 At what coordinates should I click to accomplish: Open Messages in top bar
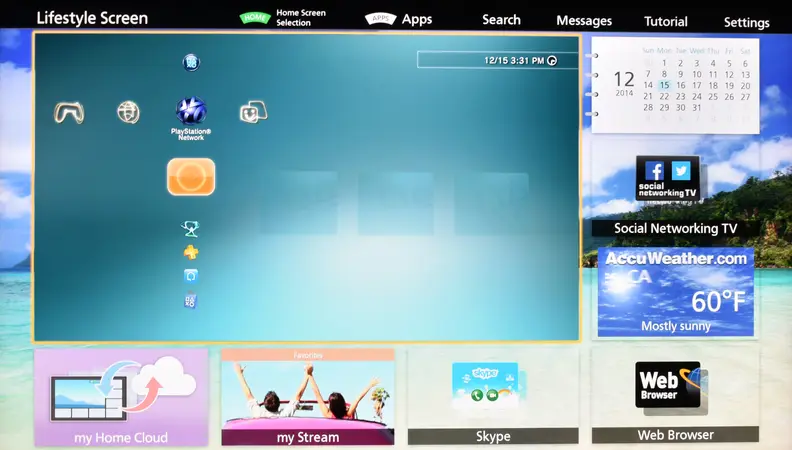point(584,21)
